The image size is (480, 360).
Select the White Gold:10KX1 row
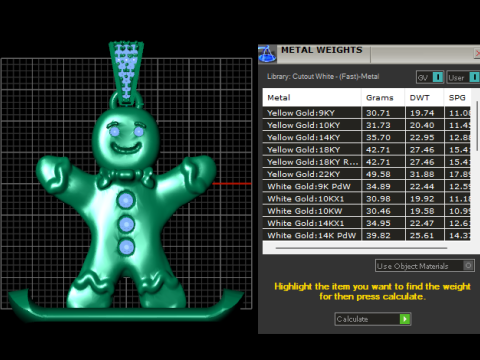pos(367,199)
